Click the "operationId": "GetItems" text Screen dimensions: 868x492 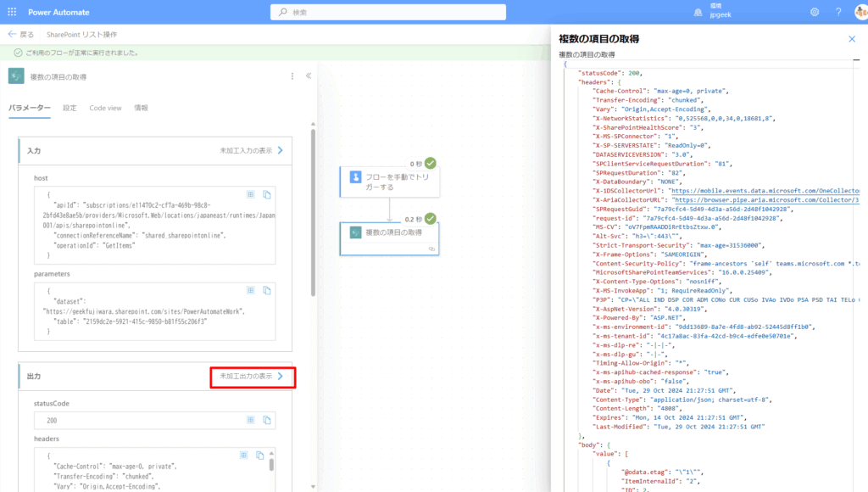coord(94,245)
